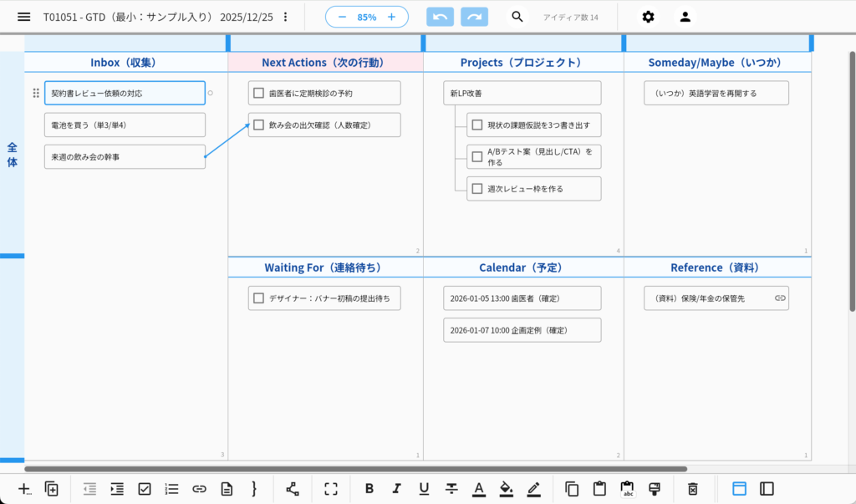This screenshot has width=856, height=504.
Task: Click the insert link icon in toolbar
Action: point(199,489)
